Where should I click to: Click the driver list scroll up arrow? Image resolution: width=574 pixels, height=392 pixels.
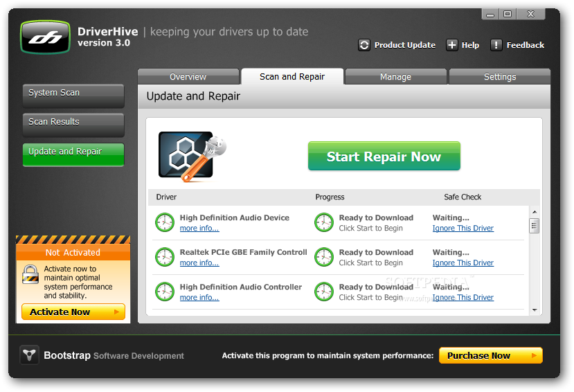pos(535,212)
